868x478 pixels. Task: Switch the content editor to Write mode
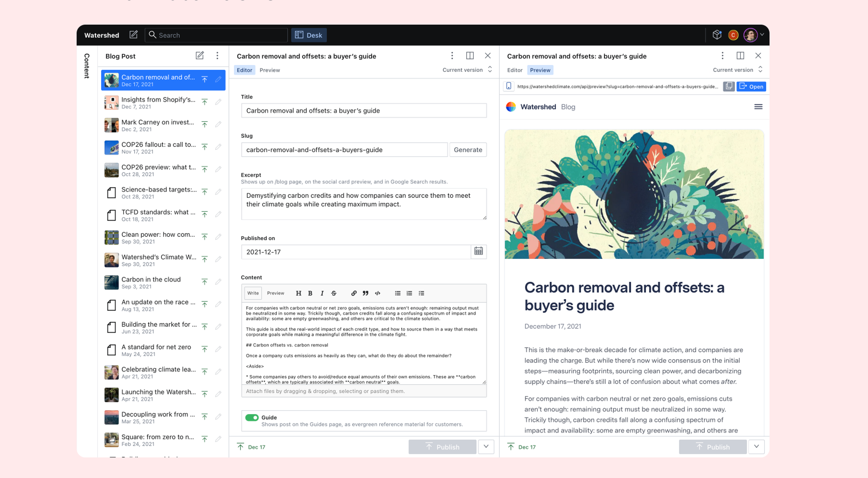253,293
